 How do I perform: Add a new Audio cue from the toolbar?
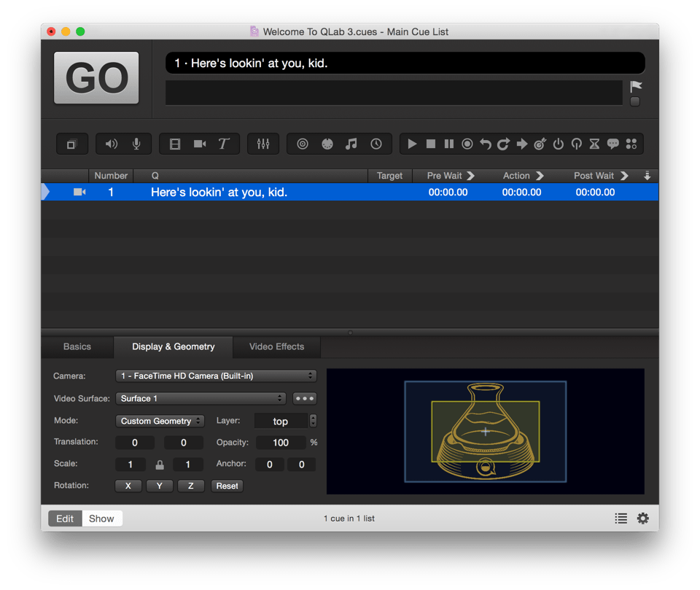tap(112, 144)
